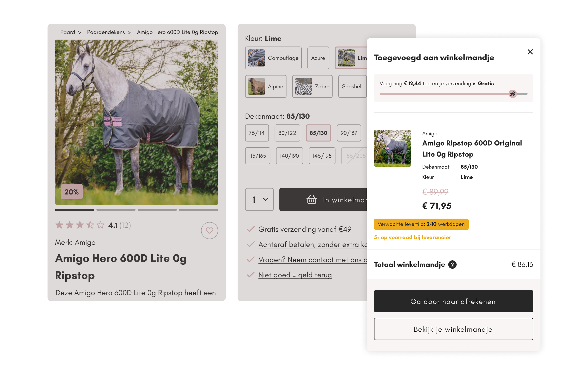Click the 20% discount badge
This screenshot has width=588, height=369.
tap(71, 192)
